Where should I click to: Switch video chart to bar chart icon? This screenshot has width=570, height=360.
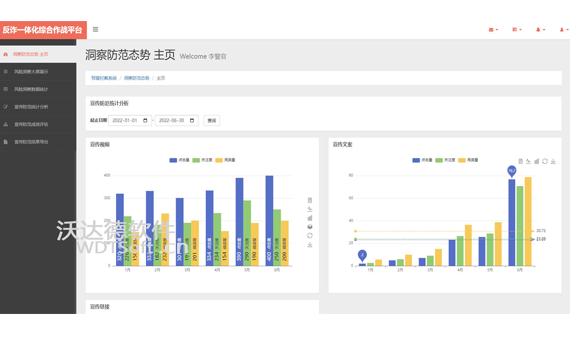click(310, 218)
